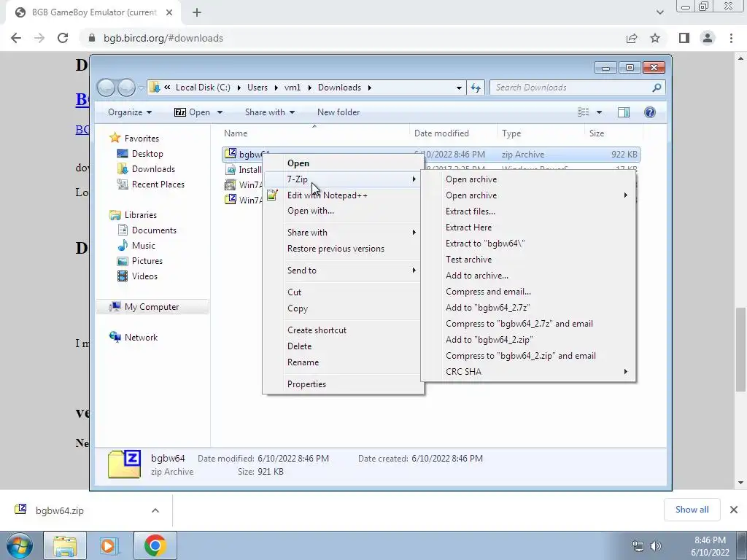
Task: Expand the Share with toolbar dropdown
Action: (270, 112)
